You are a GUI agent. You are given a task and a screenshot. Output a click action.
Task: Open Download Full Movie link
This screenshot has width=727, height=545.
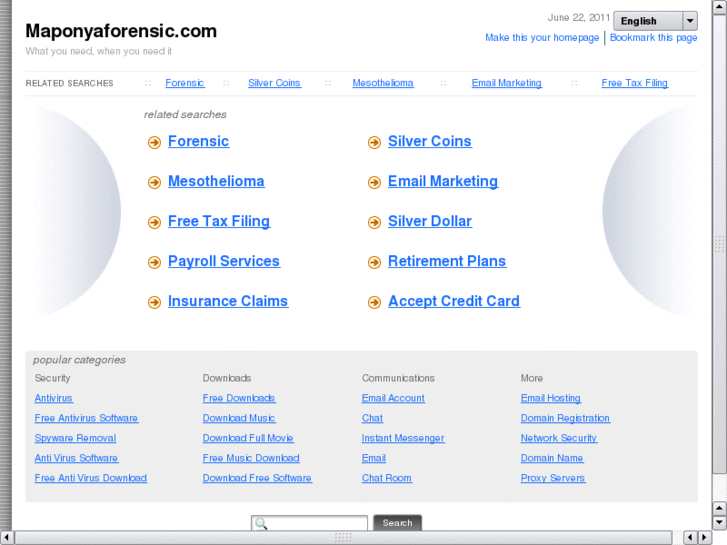click(248, 438)
